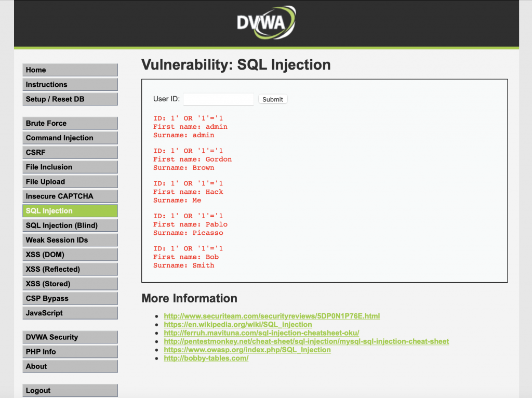The width and height of the screenshot is (532, 398).
Task: Open the Home menu item
Action: click(70, 70)
